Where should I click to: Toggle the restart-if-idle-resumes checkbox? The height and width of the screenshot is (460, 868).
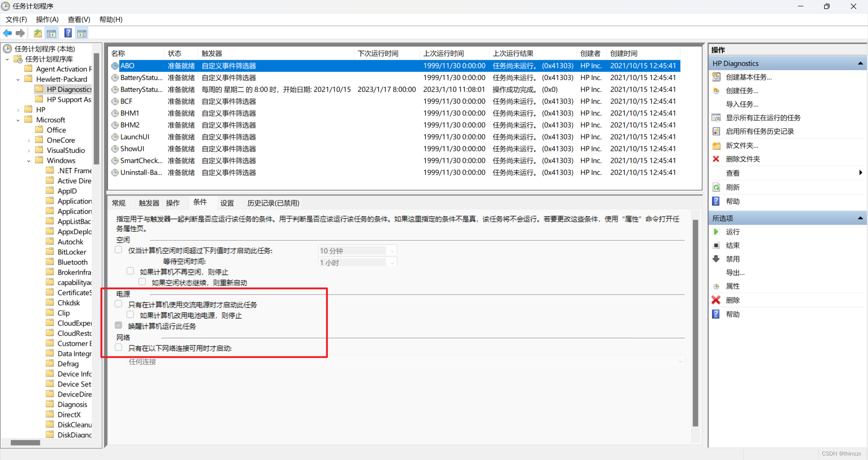pyautogui.click(x=142, y=282)
